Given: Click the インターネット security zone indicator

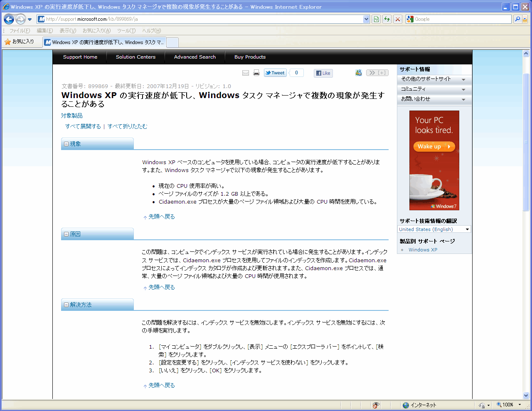Looking at the screenshot, I should coord(420,405).
